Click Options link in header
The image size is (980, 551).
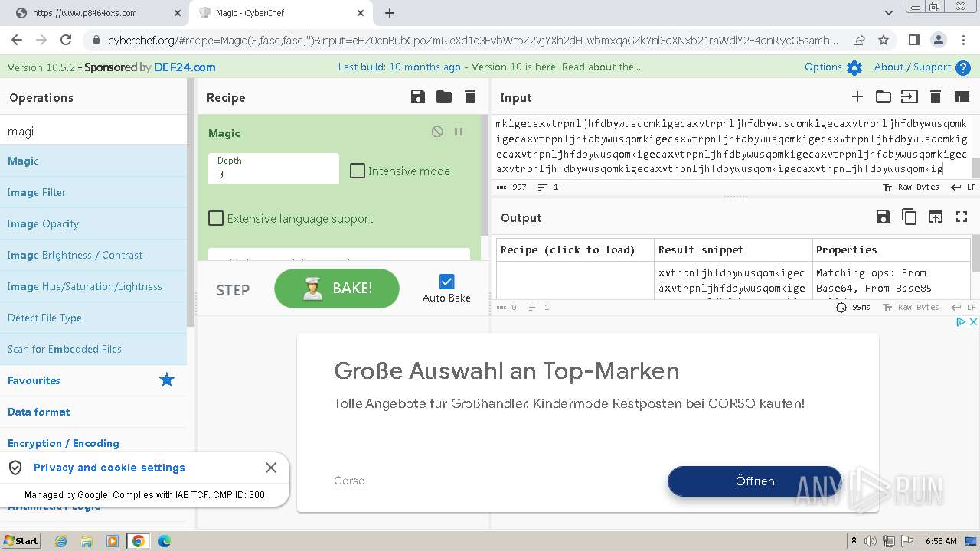pyautogui.click(x=823, y=67)
